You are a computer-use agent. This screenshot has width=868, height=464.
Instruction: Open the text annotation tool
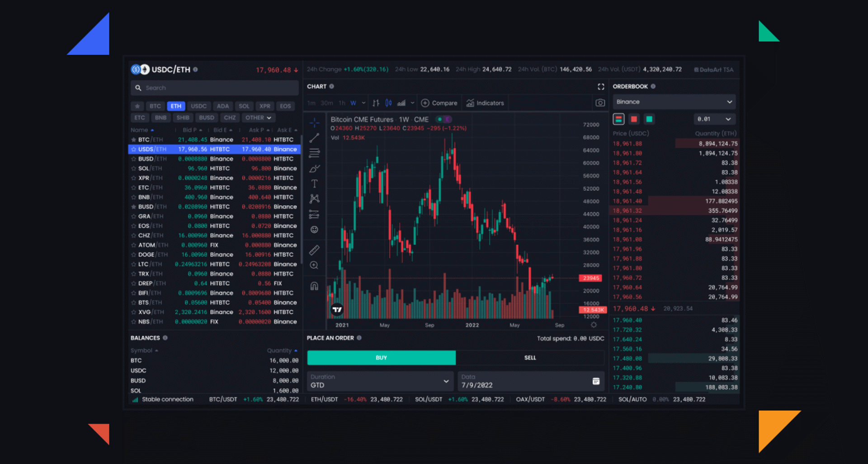tap(314, 183)
